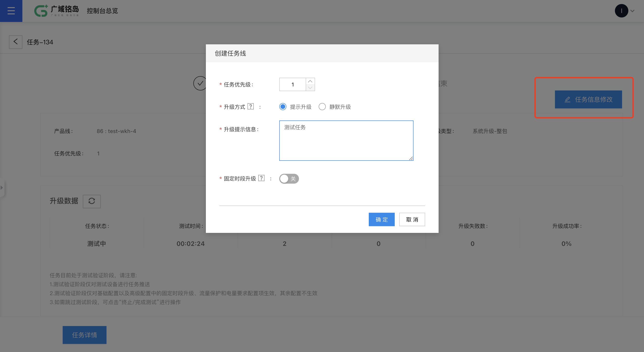644x352 pixels.
Task: Expand the account dropdown arrow
Action: 633,11
